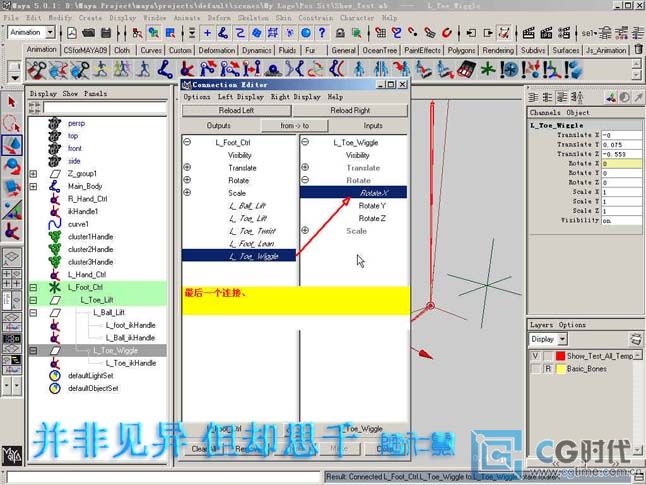The image size is (646, 485).
Task: Activate the Move tool in toolbox
Action: 12,145
